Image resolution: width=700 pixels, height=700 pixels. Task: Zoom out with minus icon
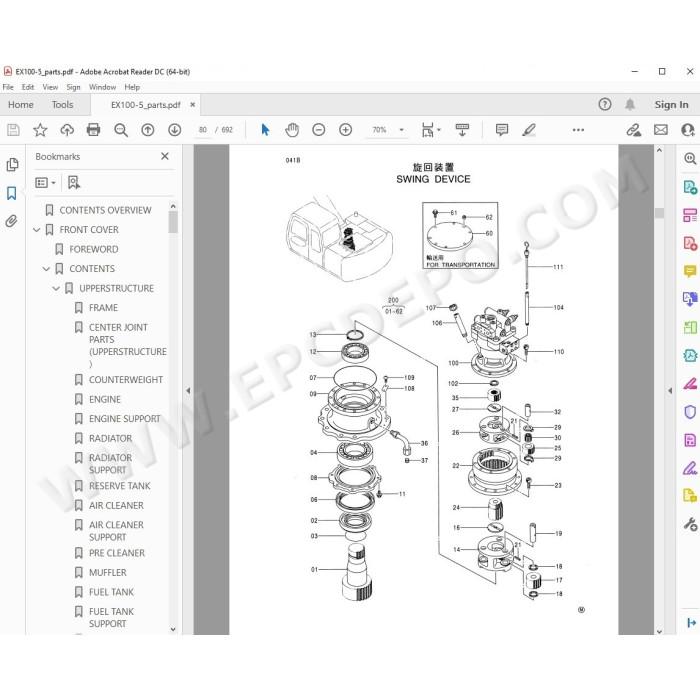319,130
